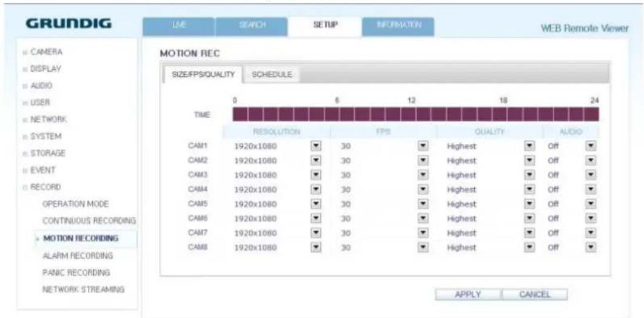Expand the CAMERA menu section

point(43,52)
